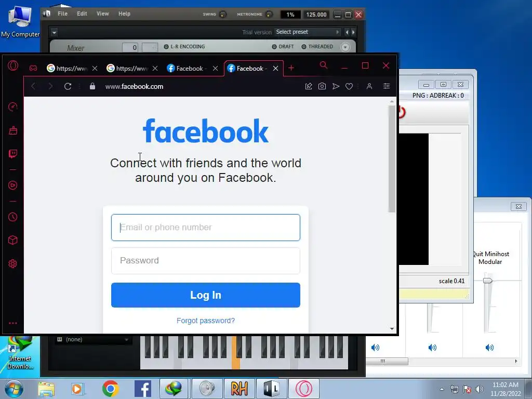
Task: Click the Password field
Action: tap(206, 261)
